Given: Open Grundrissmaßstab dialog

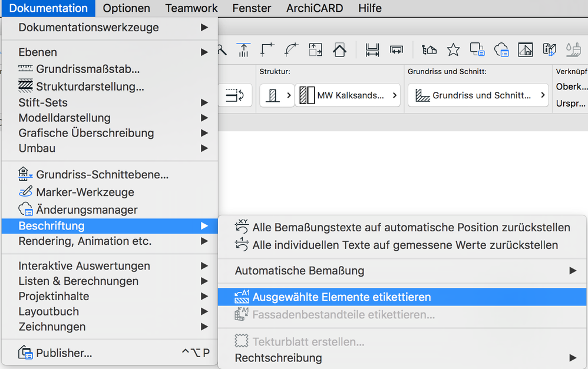Looking at the screenshot, I should 110,69.
